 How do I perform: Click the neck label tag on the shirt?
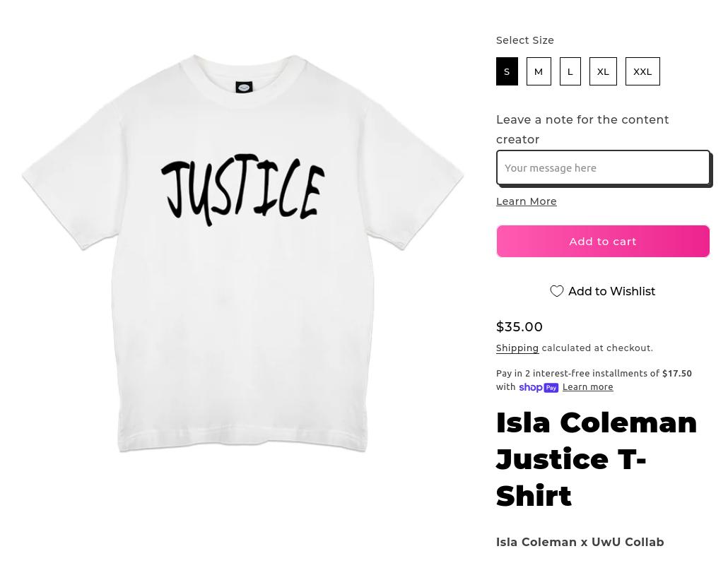point(244,87)
